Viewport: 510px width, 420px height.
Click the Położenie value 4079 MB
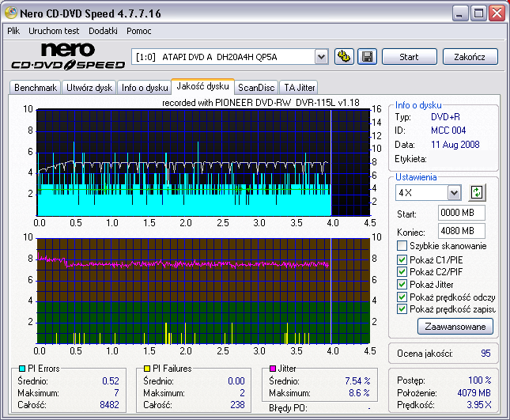tap(474, 393)
